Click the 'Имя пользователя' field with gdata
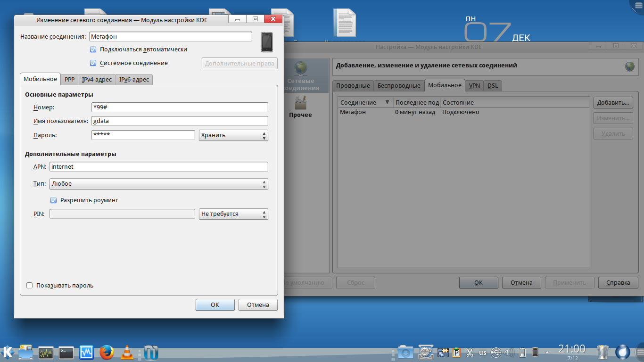 (x=180, y=121)
